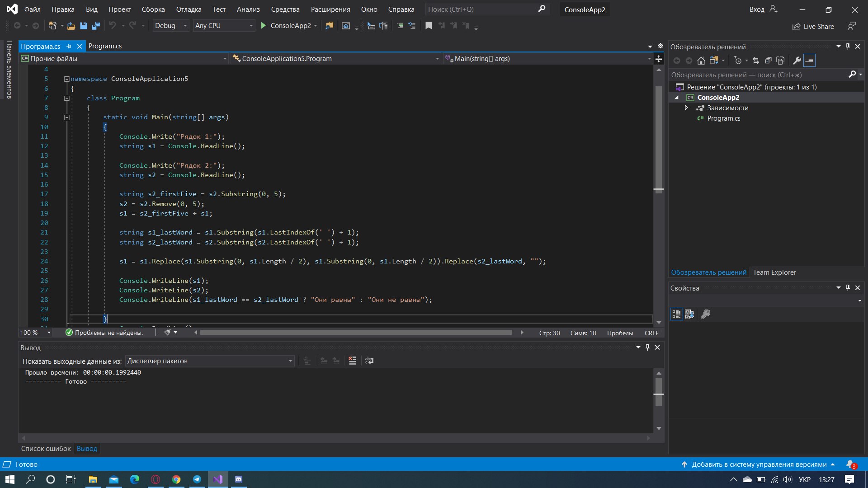Open the 100 % zoom dropdown
Viewport: 868px width, 488px height.
pos(35,333)
